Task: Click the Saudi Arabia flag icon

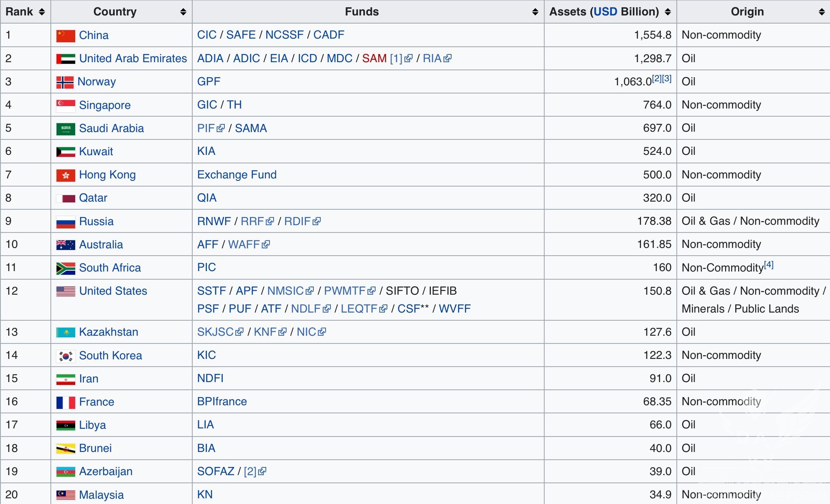Action: [65, 129]
